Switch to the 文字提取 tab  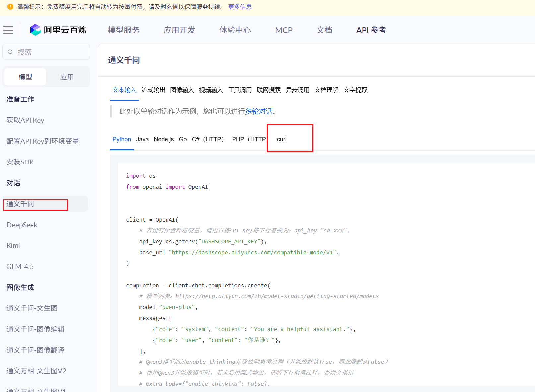(x=355, y=90)
